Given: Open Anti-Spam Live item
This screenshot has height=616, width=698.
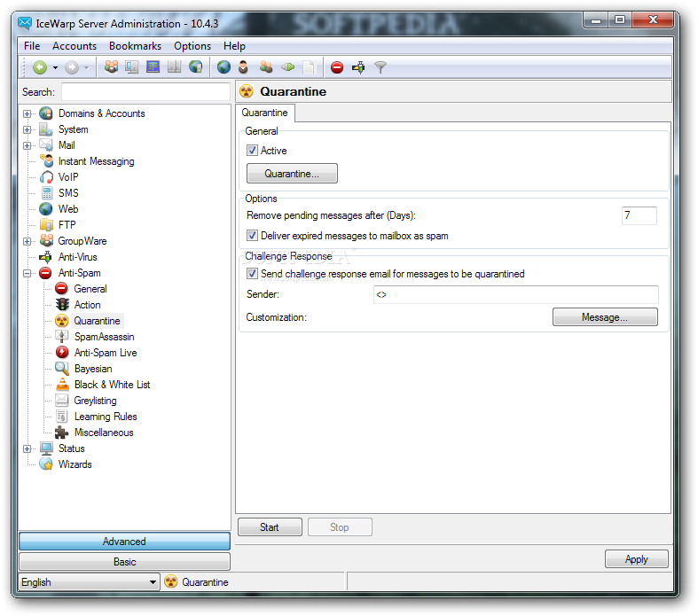Looking at the screenshot, I should pyautogui.click(x=106, y=353).
